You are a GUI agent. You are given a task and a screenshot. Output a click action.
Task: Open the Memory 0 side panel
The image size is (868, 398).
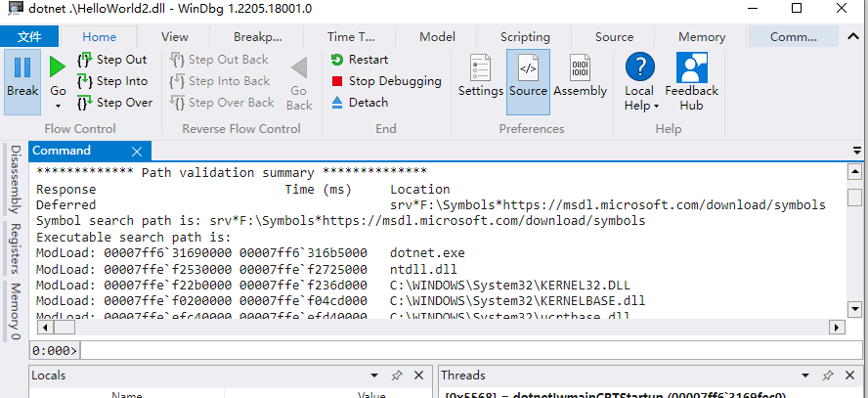(16, 311)
